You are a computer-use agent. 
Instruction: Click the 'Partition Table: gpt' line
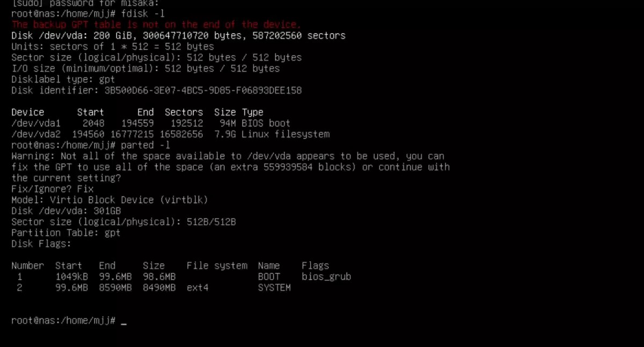point(66,233)
